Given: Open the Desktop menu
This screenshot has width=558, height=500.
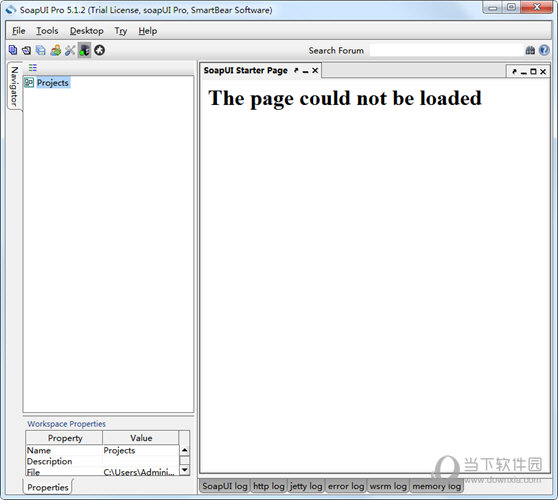Looking at the screenshot, I should coord(86,31).
